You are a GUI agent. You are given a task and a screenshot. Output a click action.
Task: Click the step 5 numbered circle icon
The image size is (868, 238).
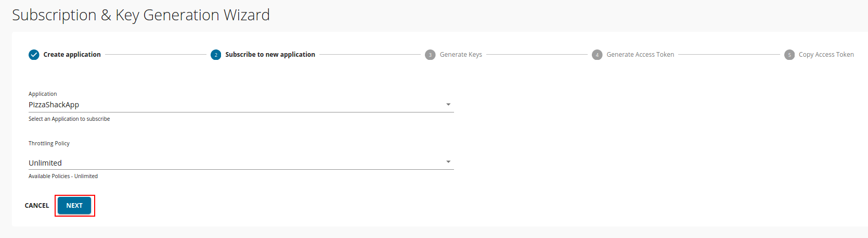pos(789,55)
